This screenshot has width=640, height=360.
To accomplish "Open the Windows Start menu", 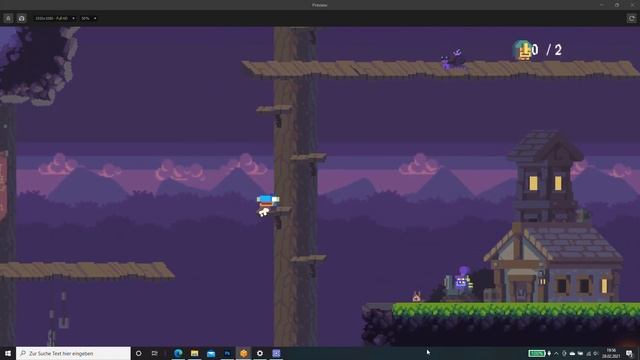I will 8,353.
